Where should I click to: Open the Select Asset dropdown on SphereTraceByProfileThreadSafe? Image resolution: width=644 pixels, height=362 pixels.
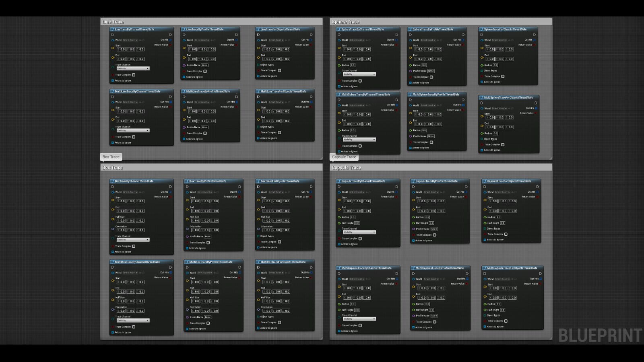pos(429,40)
